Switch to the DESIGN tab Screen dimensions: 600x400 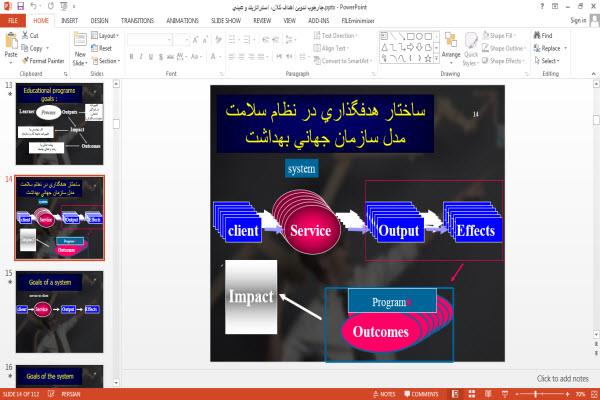pos(99,21)
